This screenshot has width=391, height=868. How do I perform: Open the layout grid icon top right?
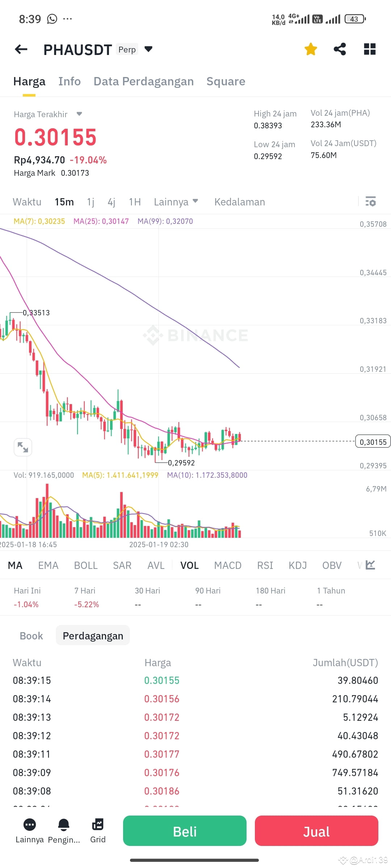point(370,49)
